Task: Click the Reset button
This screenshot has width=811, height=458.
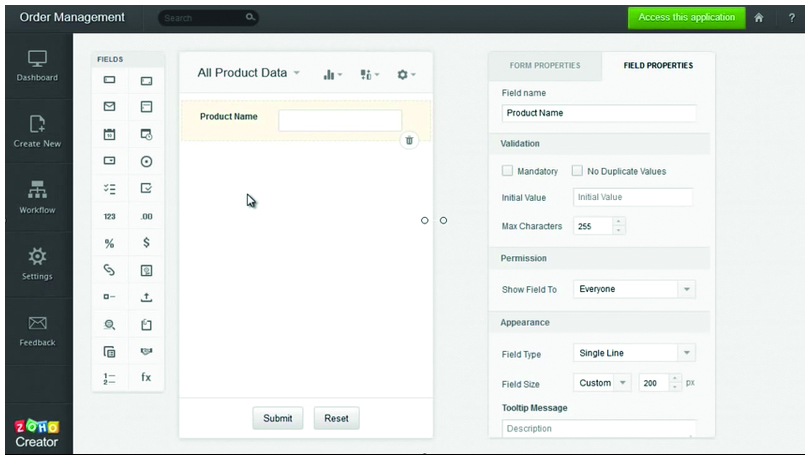Action: (336, 418)
